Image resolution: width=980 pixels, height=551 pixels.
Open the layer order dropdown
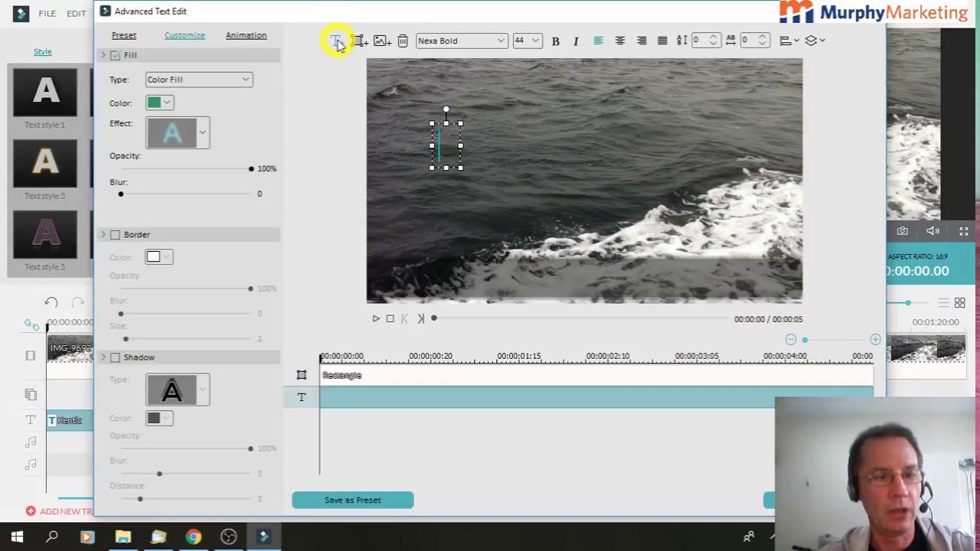pyautogui.click(x=815, y=41)
